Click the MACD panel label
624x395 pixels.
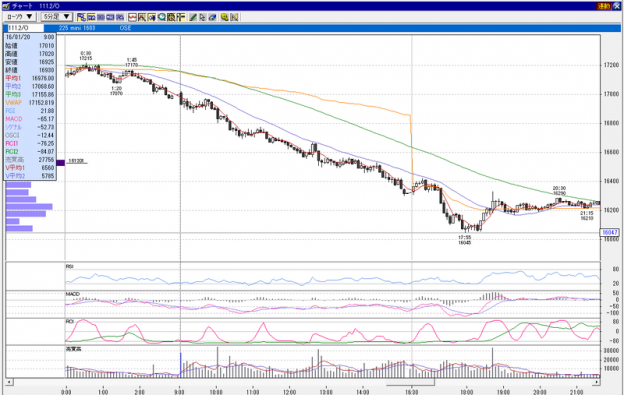[x=73, y=294]
